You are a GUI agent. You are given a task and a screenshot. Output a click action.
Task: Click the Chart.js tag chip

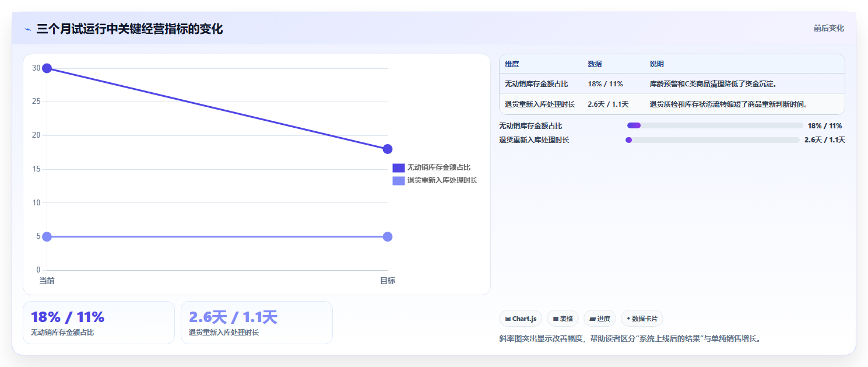tap(521, 319)
